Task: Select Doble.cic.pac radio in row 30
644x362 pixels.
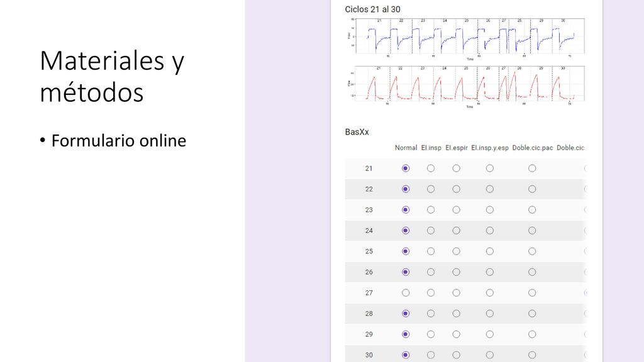Action: point(532,355)
